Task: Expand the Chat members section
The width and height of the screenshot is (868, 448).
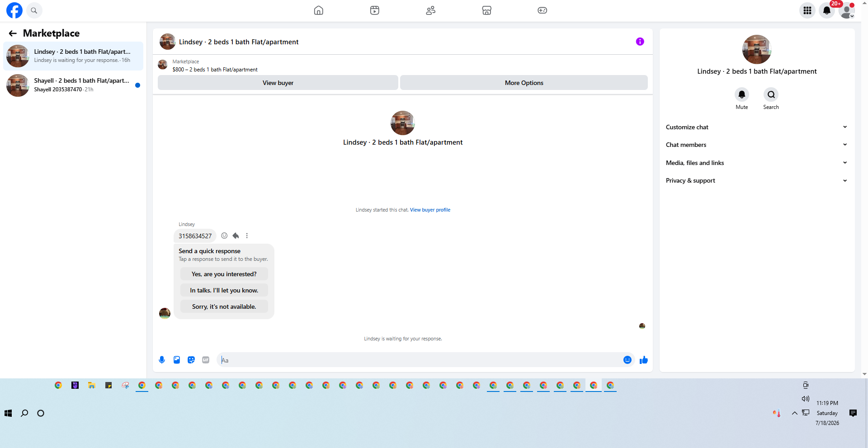Action: coord(757,145)
